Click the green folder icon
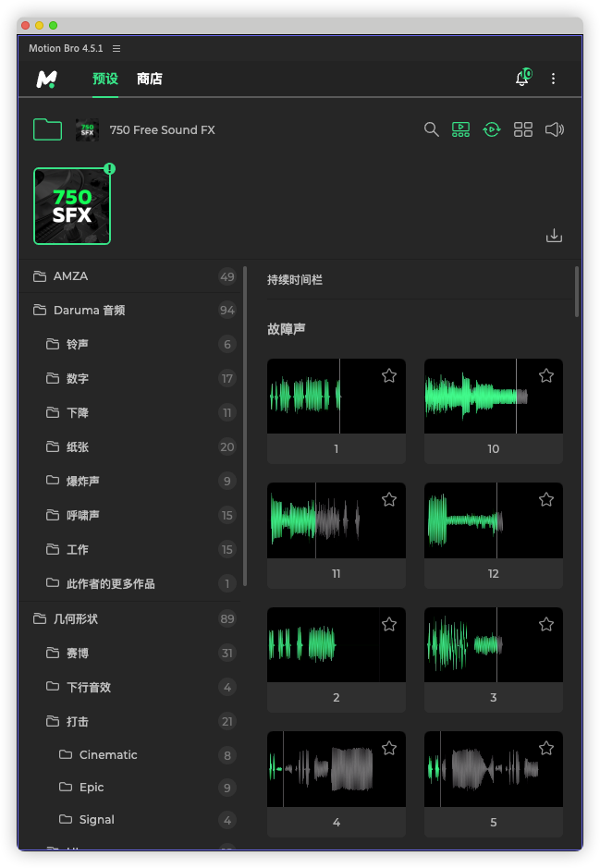Viewport: 600px width, 868px height. 47,129
